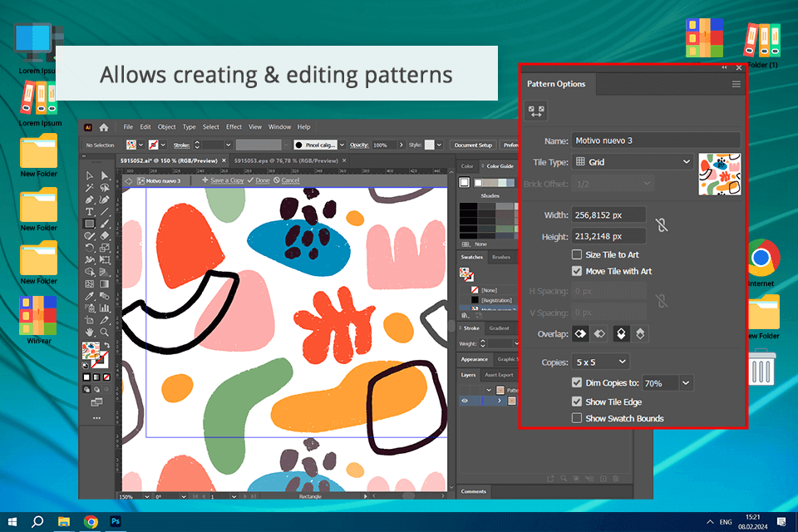This screenshot has height=532, width=798.
Task: Set overlap to Left in Front
Action: pos(580,334)
